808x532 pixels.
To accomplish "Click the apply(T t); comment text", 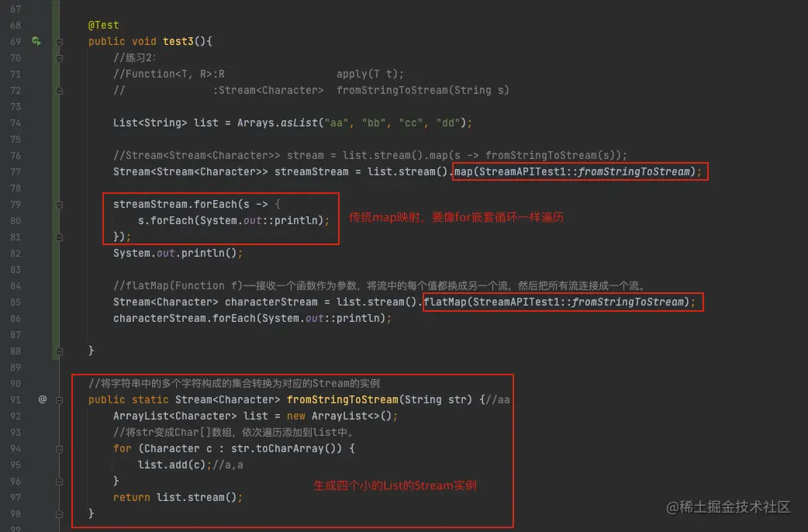I will click(x=370, y=74).
